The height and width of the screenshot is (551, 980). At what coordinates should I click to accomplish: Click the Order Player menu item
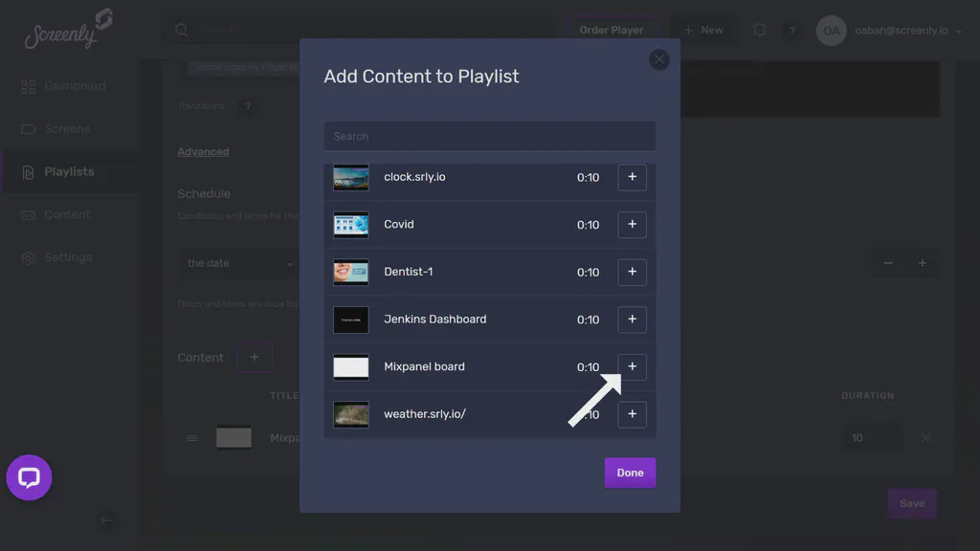[612, 30]
